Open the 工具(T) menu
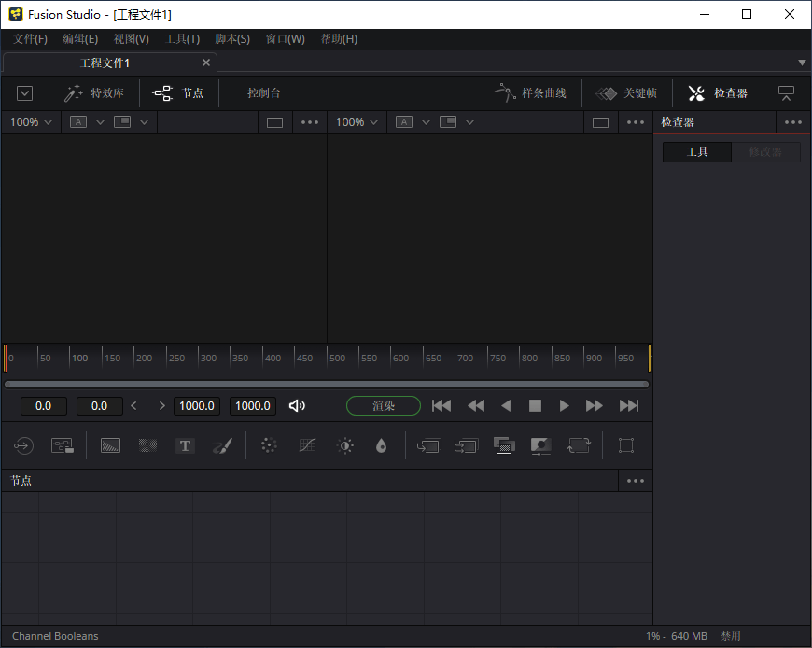812x648 pixels. [182, 39]
